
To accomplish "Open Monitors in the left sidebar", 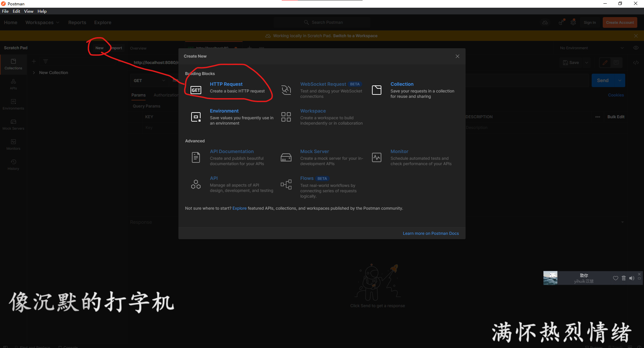I will point(13,145).
